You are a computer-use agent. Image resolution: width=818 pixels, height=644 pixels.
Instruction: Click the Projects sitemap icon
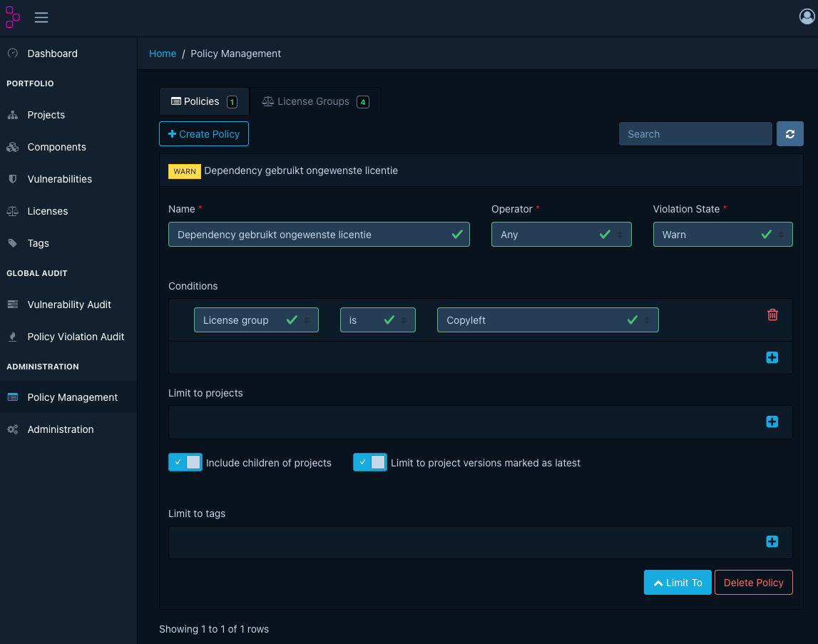click(13, 115)
